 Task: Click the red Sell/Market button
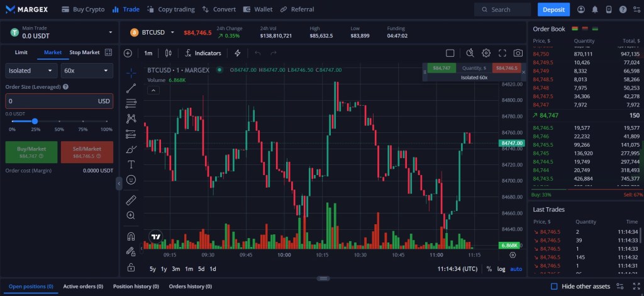coord(87,152)
